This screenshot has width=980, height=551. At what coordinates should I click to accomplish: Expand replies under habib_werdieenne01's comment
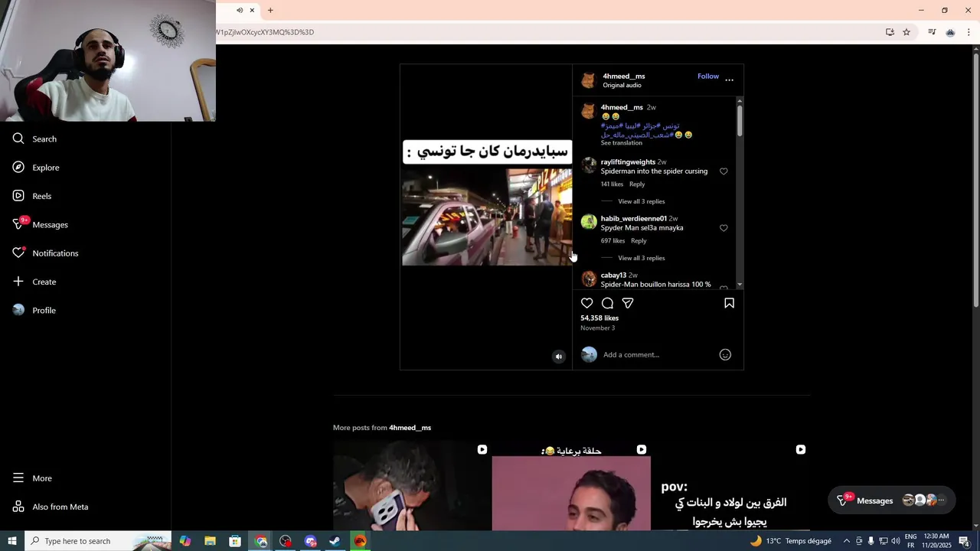641,258
